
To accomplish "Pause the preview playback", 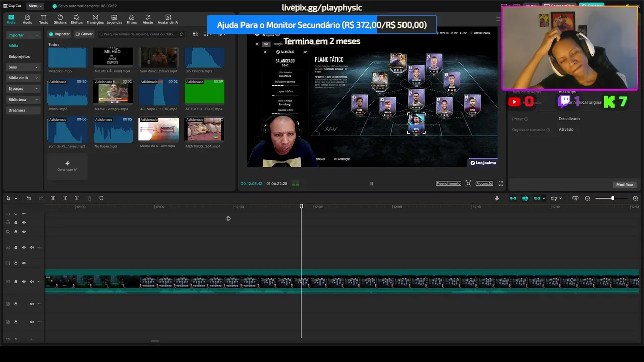I will point(372,184).
